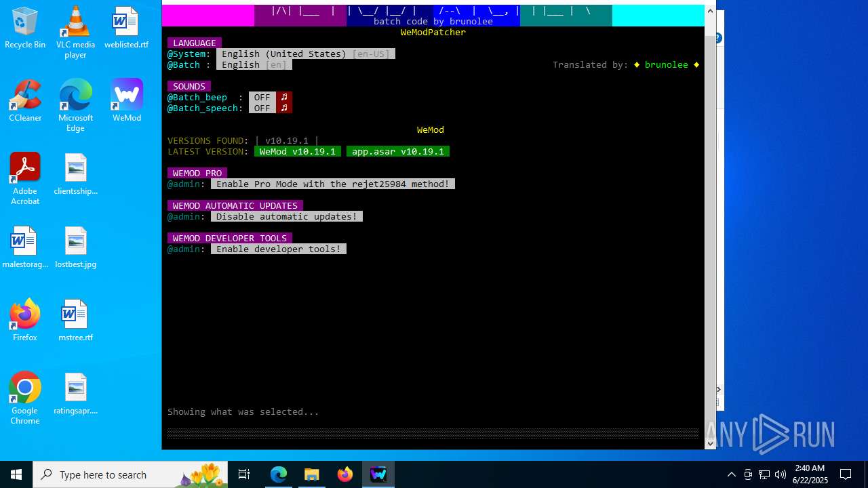Select weblisted.rtf on desktop
Viewport: 868px width, 488px height.
(126, 28)
